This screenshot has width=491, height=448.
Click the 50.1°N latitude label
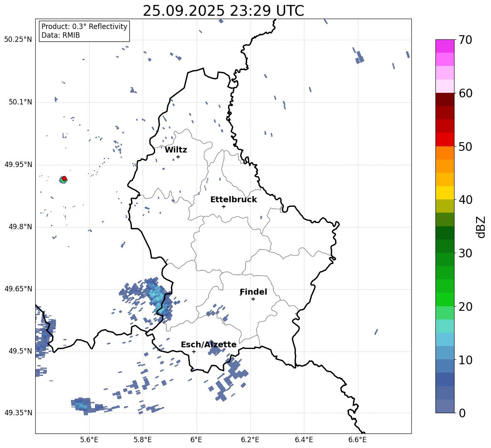tap(20, 102)
